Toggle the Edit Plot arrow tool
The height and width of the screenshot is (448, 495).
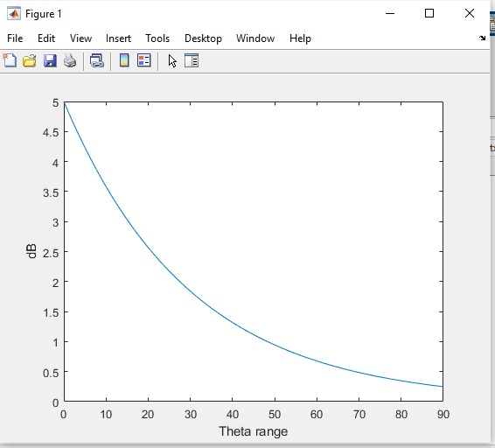point(172,60)
